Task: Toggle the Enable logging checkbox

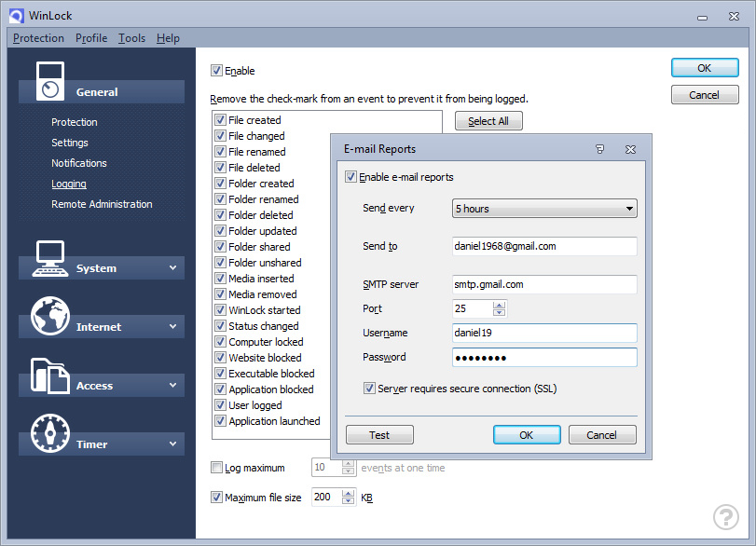Action: pyautogui.click(x=216, y=71)
